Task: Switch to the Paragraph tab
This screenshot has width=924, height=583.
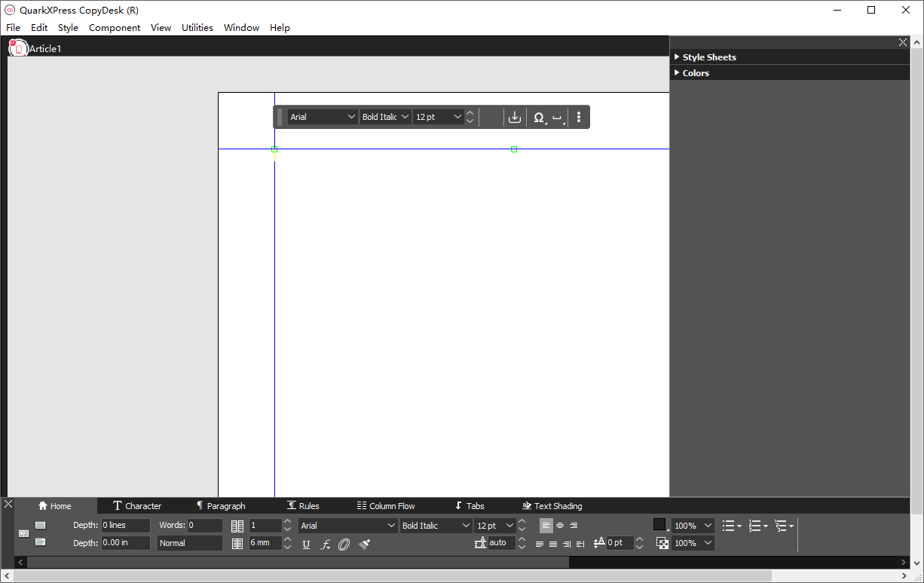Action: (x=220, y=506)
